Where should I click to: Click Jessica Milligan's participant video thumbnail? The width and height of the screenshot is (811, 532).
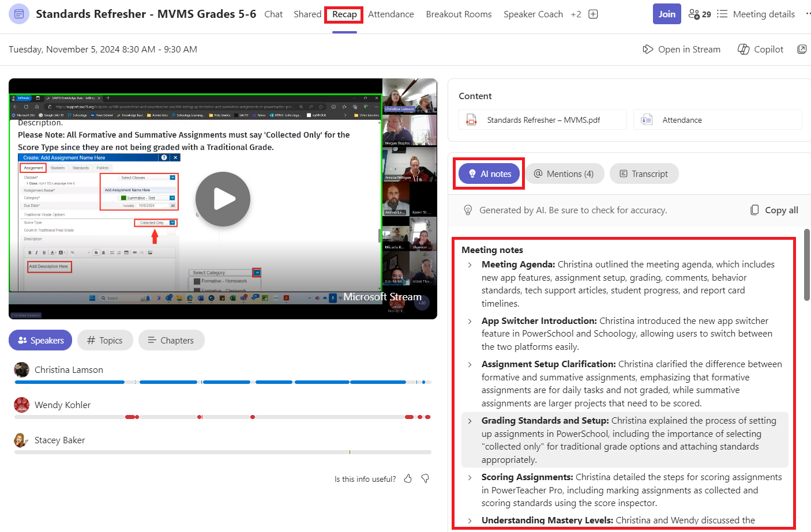click(410, 164)
